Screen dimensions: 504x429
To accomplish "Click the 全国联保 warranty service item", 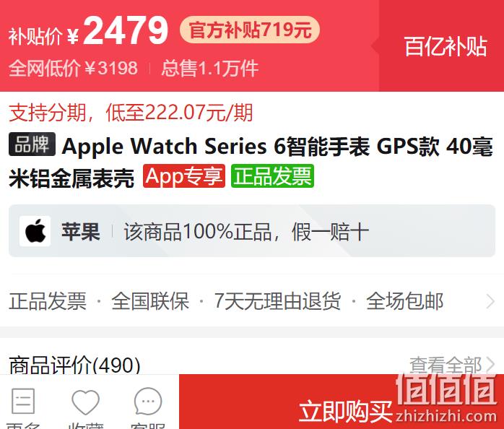I will coord(150,302).
